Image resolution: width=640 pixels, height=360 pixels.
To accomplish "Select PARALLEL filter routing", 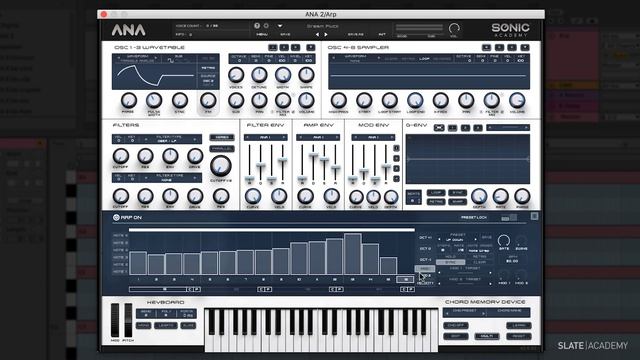I will 222,149.
